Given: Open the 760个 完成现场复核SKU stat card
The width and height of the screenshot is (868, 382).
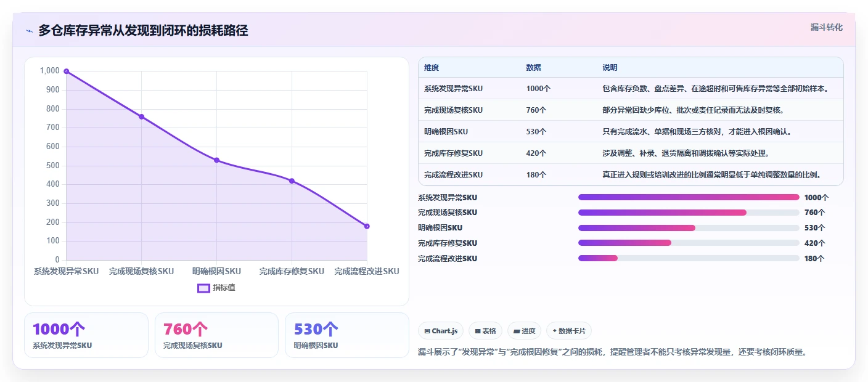Looking at the screenshot, I should pos(216,335).
